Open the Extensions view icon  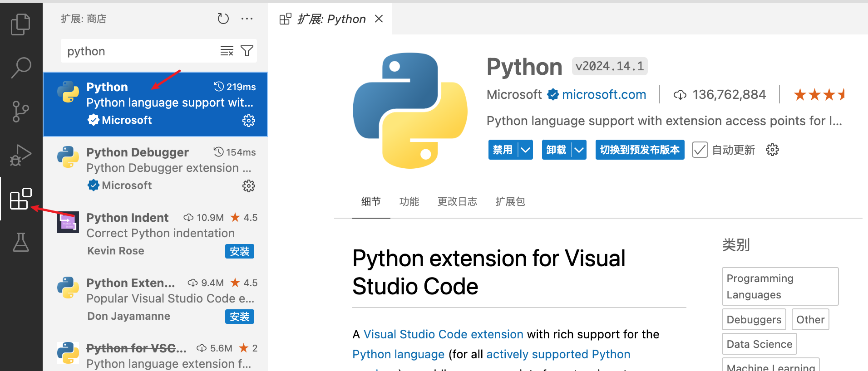pos(20,199)
